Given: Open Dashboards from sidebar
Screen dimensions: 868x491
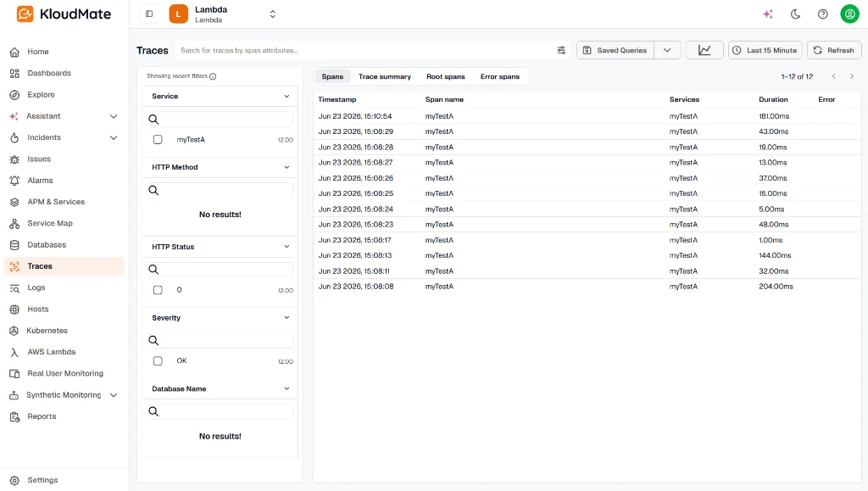Looking at the screenshot, I should click(64, 73).
